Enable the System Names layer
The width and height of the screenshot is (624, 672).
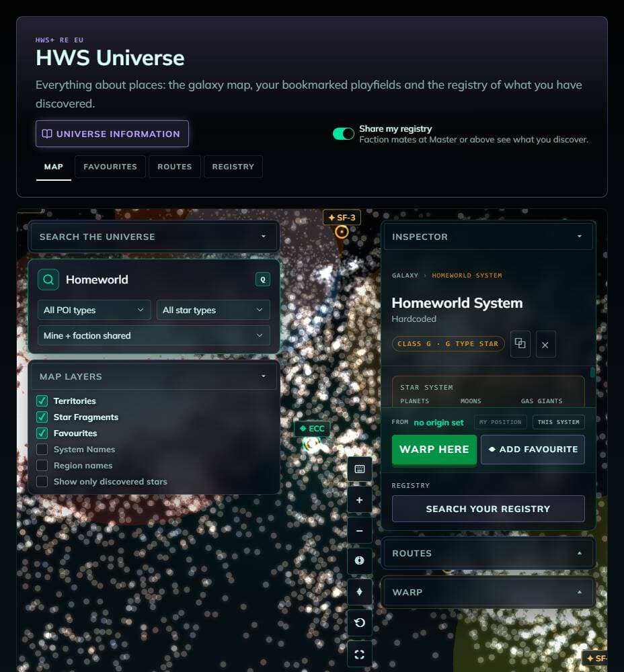[x=42, y=449]
